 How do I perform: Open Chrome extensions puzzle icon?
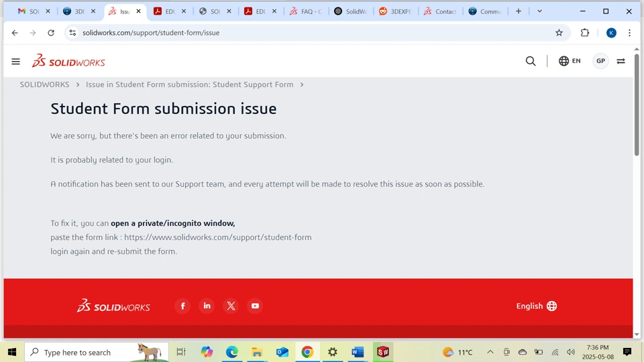pyautogui.click(x=585, y=33)
